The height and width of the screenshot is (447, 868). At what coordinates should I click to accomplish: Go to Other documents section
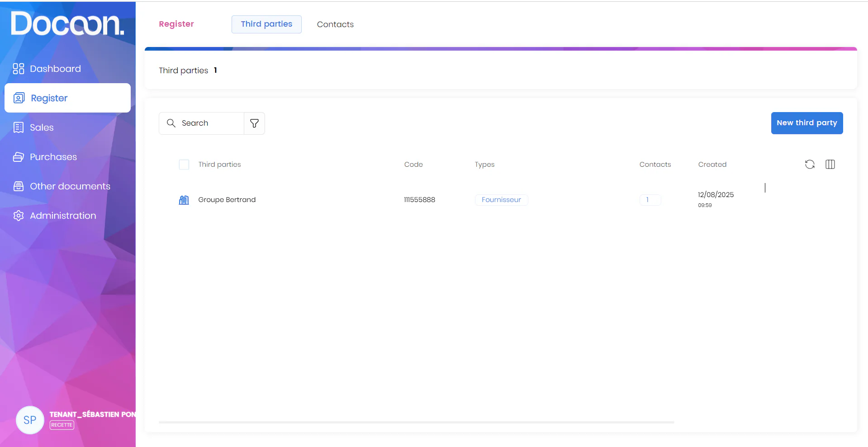point(70,186)
